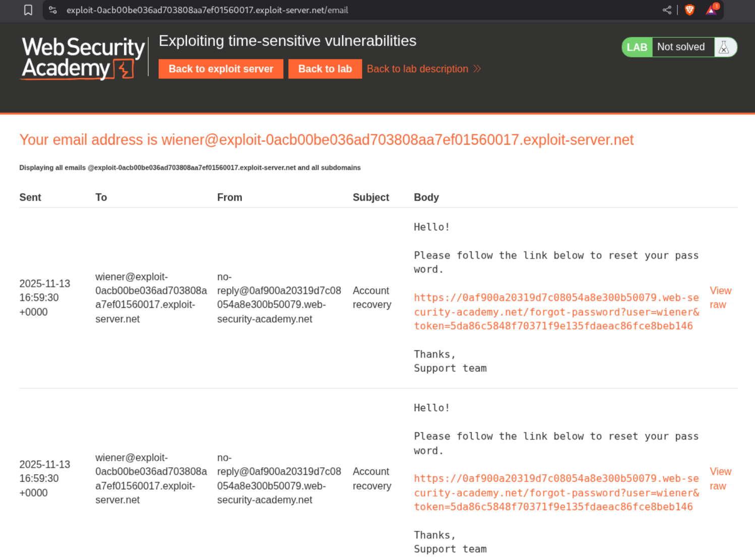The width and height of the screenshot is (755, 560).
Task: Click the Brave Rewards triangle icon
Action: coord(711,10)
